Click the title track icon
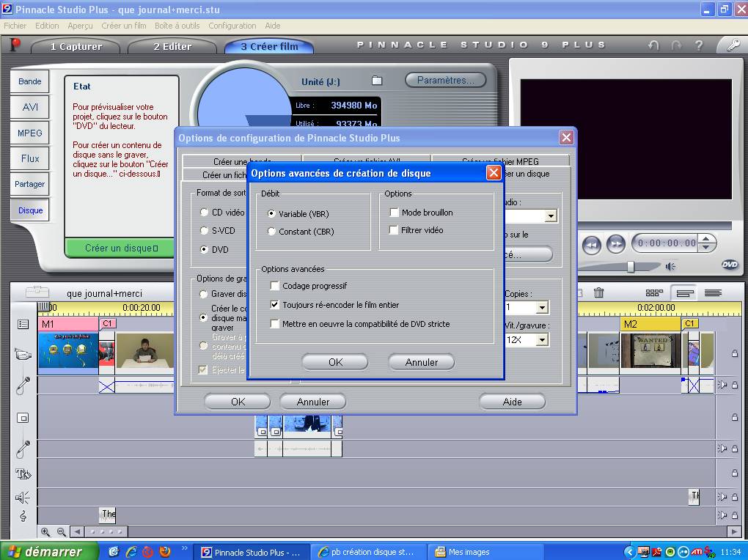The height and width of the screenshot is (560, 748). click(x=23, y=474)
